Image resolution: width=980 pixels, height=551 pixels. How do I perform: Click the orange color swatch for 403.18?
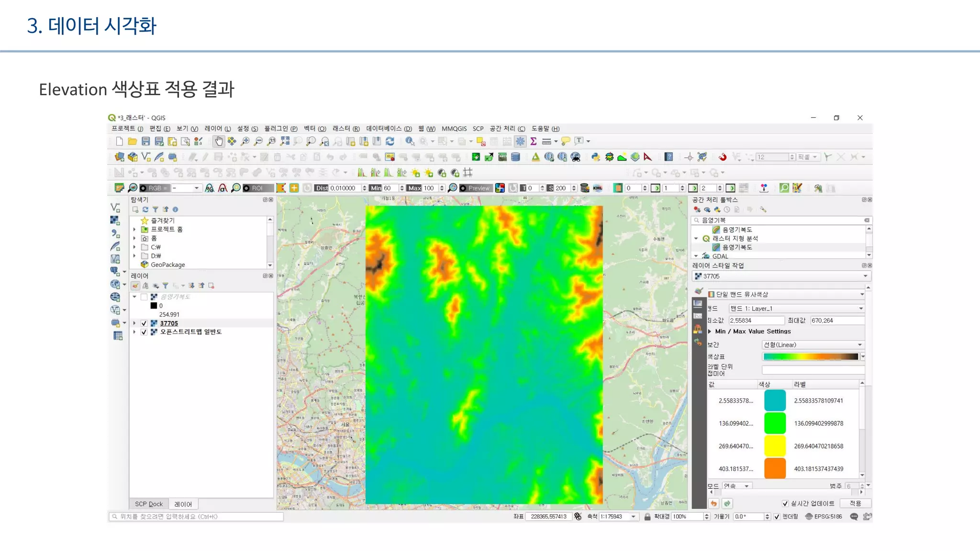pos(775,469)
